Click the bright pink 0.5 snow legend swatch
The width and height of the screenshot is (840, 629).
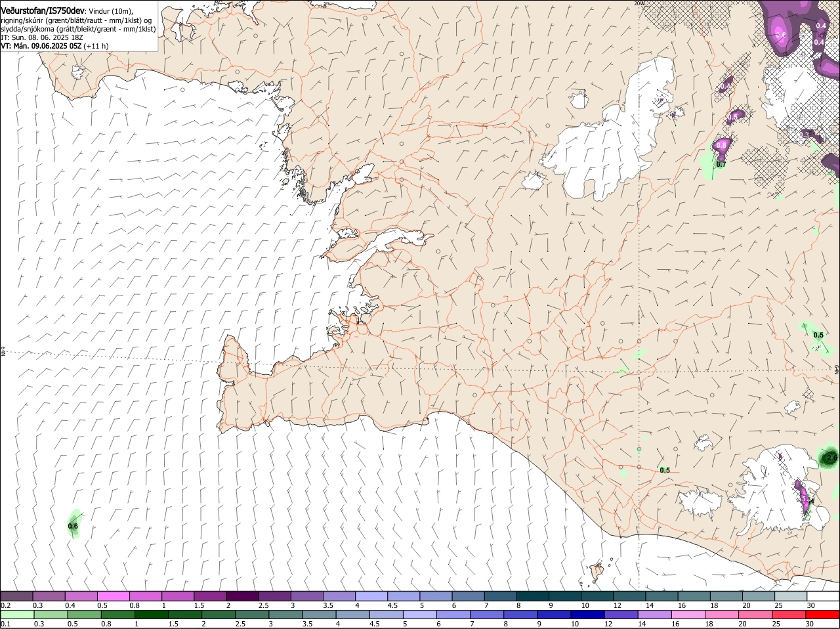tap(114, 596)
